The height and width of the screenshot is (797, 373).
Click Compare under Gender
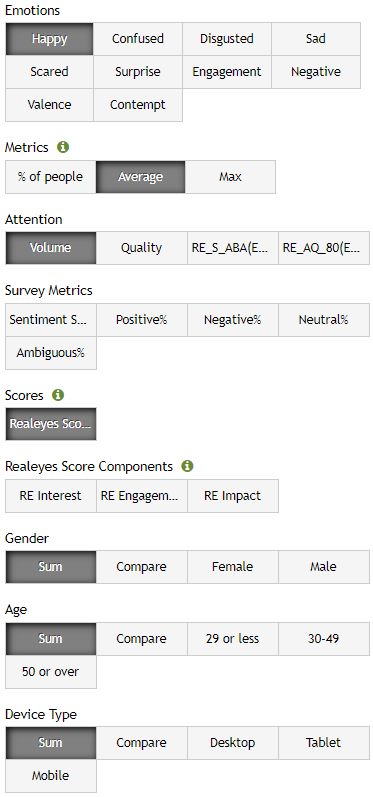click(141, 567)
